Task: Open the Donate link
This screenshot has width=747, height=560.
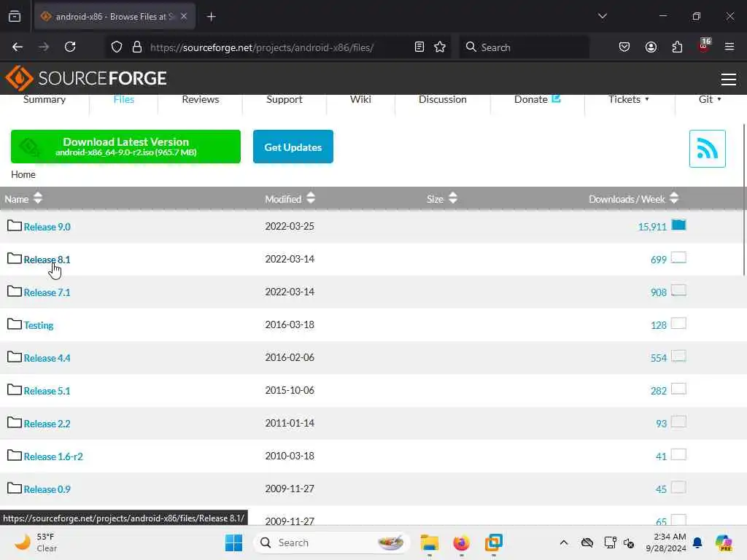Action: tap(537, 99)
